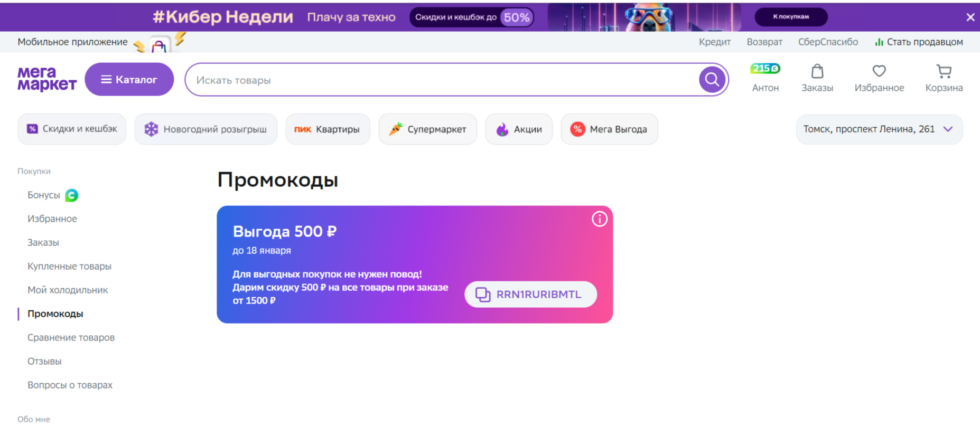Click the К покупкам banner button
Image resolution: width=980 pixels, height=426 pixels.
point(791,17)
